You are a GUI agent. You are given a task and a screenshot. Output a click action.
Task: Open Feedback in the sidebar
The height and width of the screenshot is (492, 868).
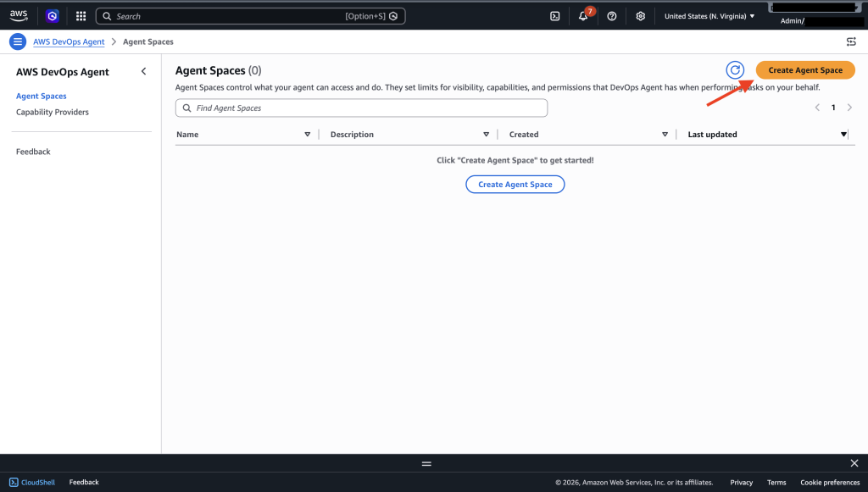(33, 152)
